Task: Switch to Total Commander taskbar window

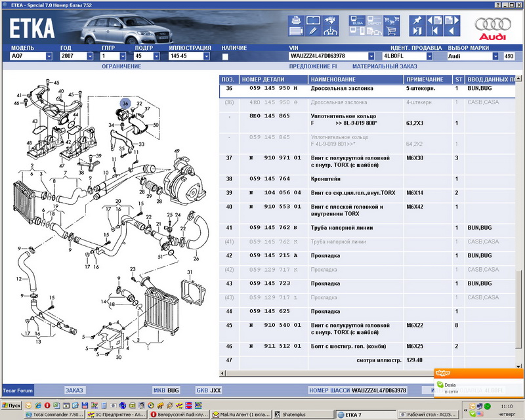Action: pos(55,415)
